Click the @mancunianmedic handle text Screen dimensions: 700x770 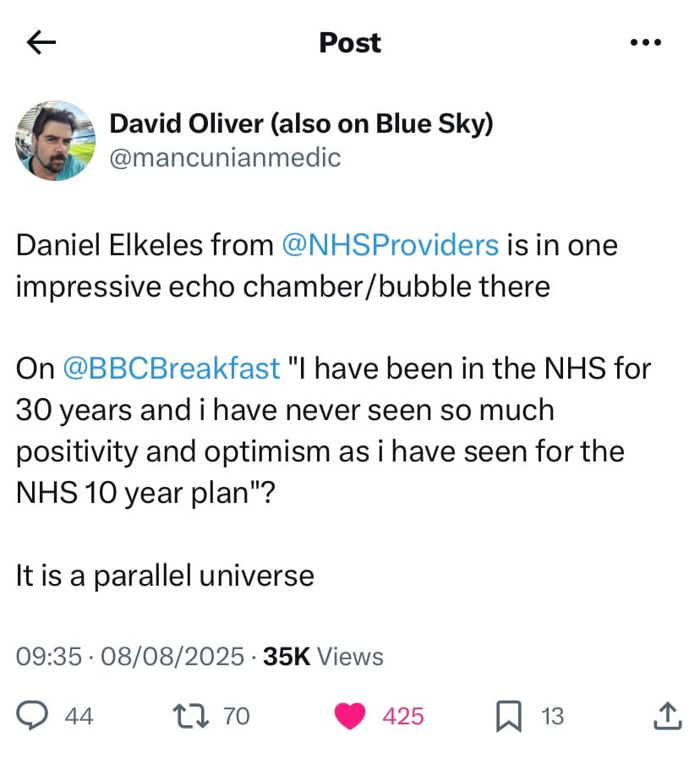coord(224,157)
